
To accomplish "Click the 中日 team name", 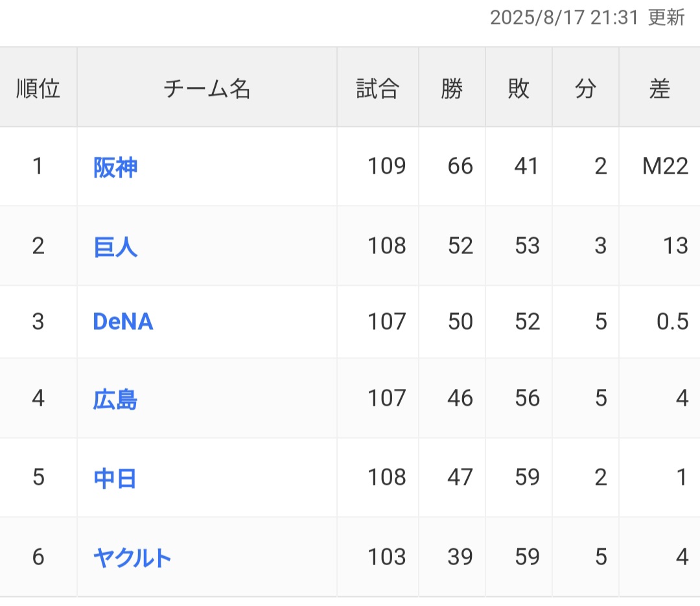I will click(115, 478).
